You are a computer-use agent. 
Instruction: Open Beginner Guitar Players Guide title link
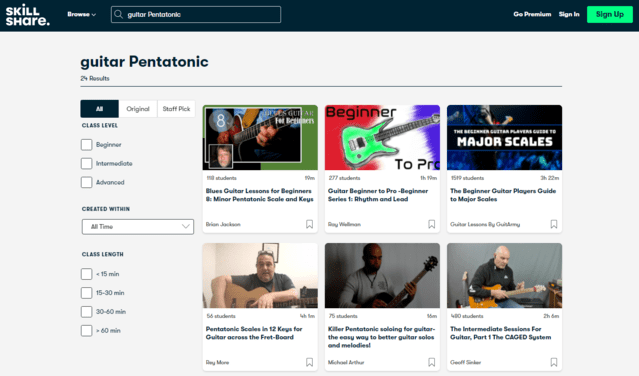[x=503, y=195]
